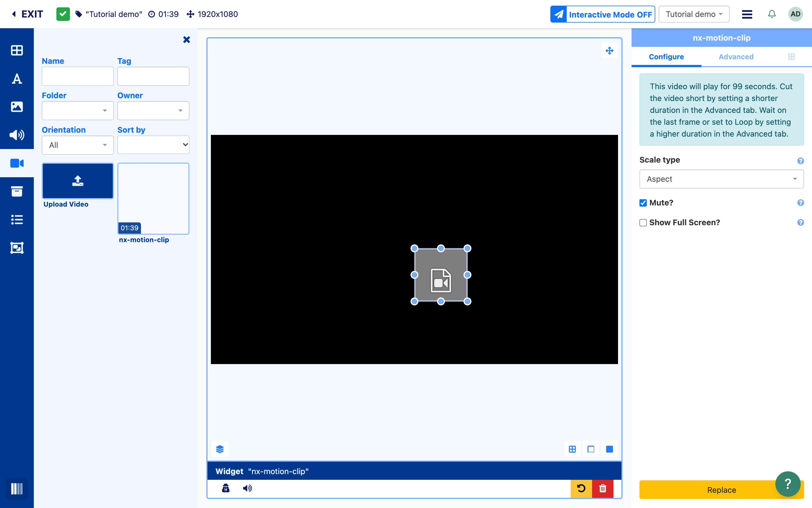The width and height of the screenshot is (812, 508).
Task: Click the EXIT button
Action: (28, 14)
